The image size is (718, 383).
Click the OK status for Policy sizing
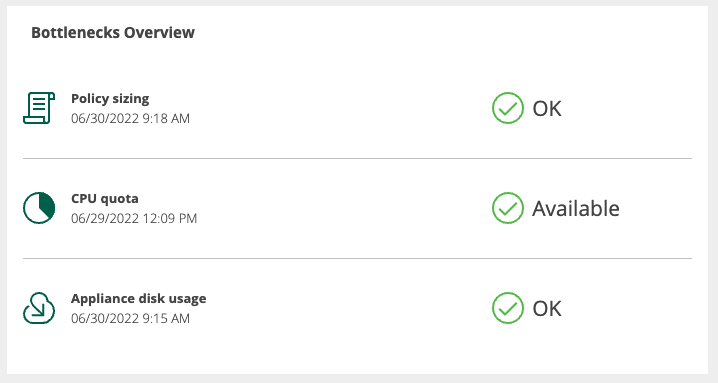547,109
